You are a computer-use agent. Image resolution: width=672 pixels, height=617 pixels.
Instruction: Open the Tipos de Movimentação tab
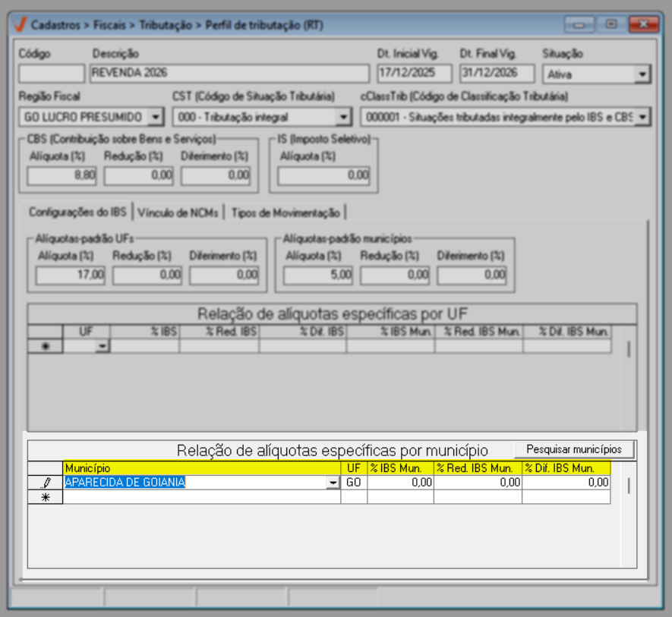click(x=286, y=212)
